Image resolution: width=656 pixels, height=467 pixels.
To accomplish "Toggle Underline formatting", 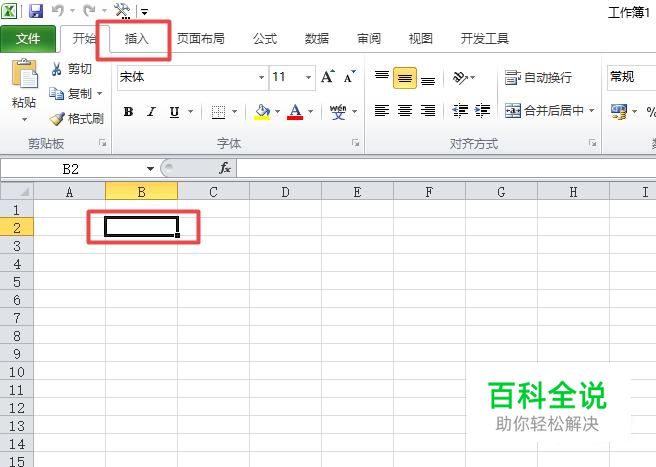I will (x=174, y=112).
